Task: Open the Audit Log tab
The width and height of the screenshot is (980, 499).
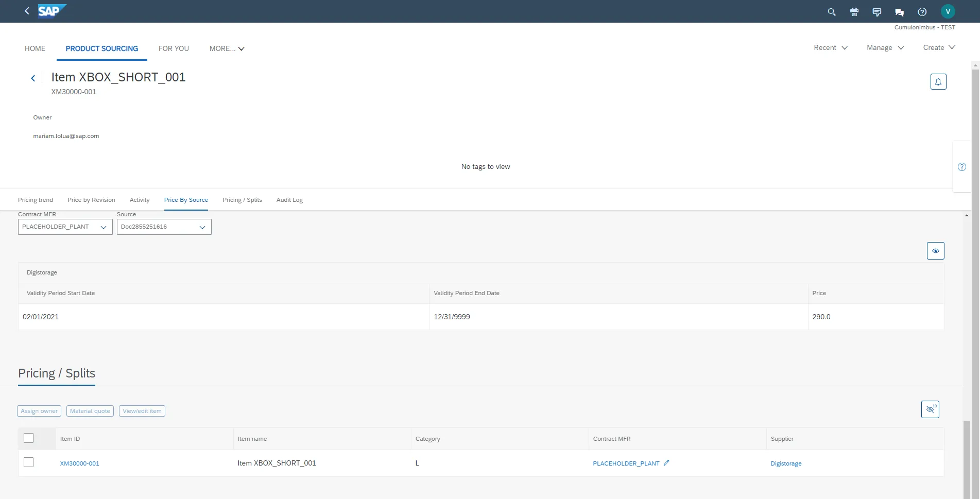Action: point(289,200)
